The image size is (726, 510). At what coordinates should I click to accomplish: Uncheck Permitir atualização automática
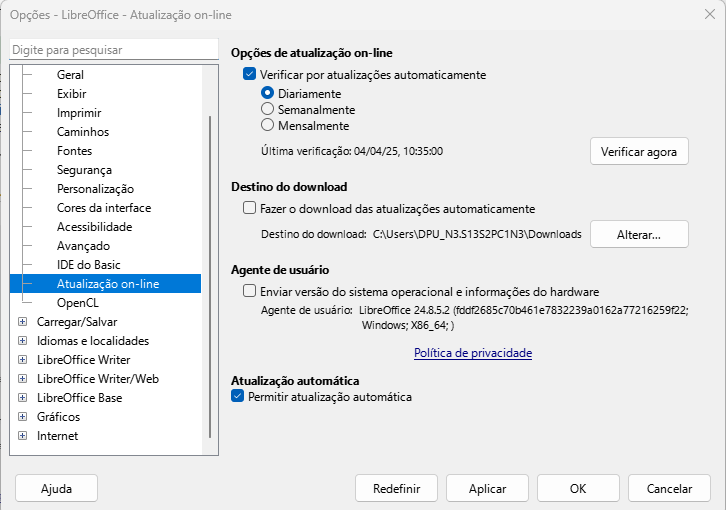coord(238,396)
